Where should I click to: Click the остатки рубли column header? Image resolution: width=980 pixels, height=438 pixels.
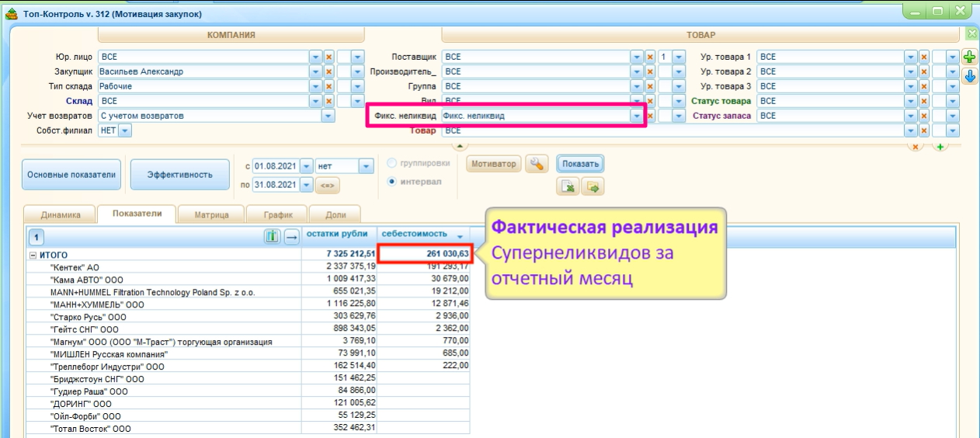[339, 235]
